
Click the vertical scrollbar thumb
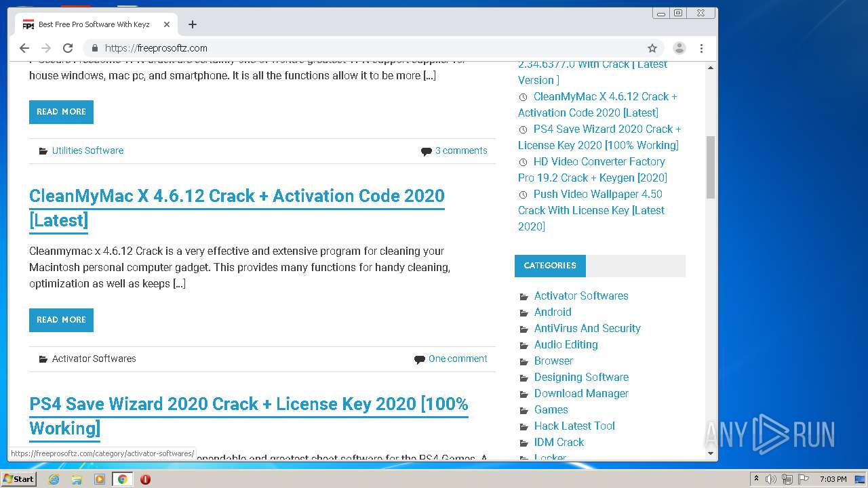(711, 167)
